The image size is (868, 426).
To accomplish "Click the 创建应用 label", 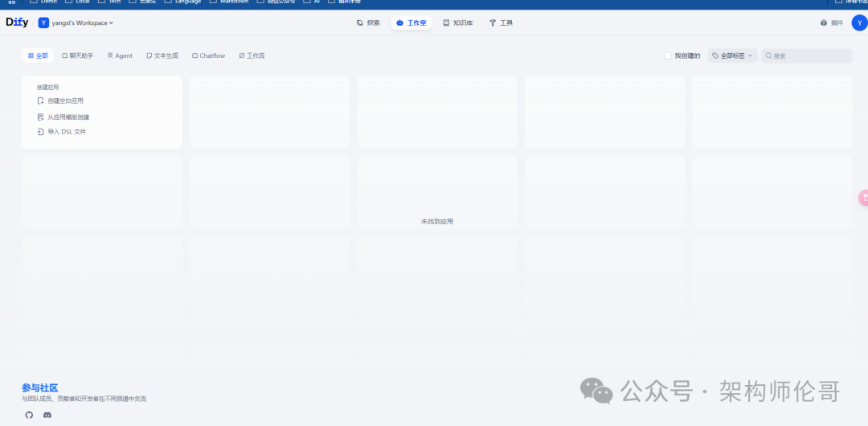I will tap(47, 87).
